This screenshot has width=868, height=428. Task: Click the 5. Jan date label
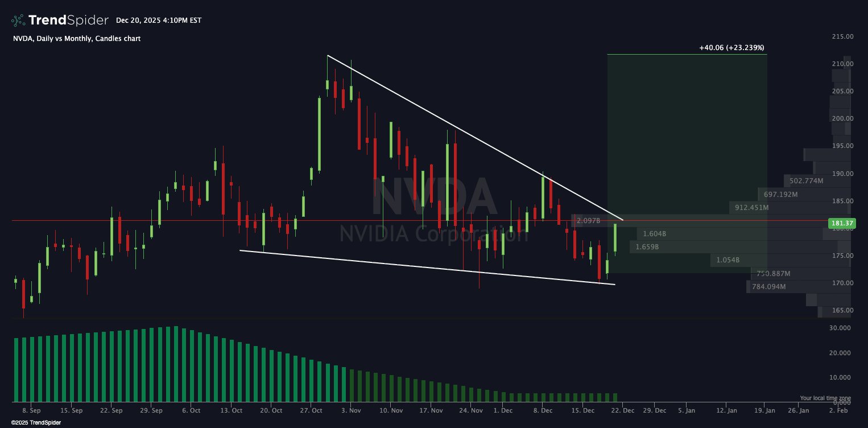tap(687, 410)
